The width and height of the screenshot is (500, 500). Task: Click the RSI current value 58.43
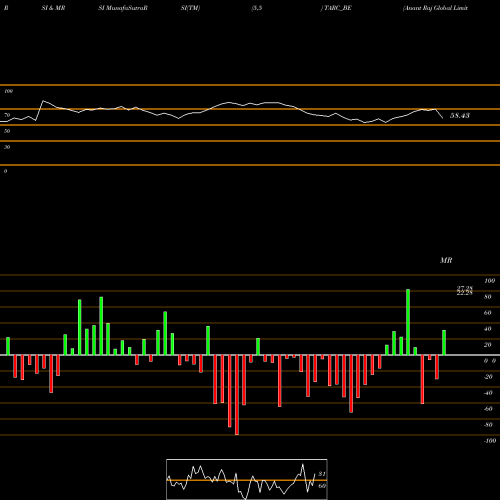click(460, 116)
